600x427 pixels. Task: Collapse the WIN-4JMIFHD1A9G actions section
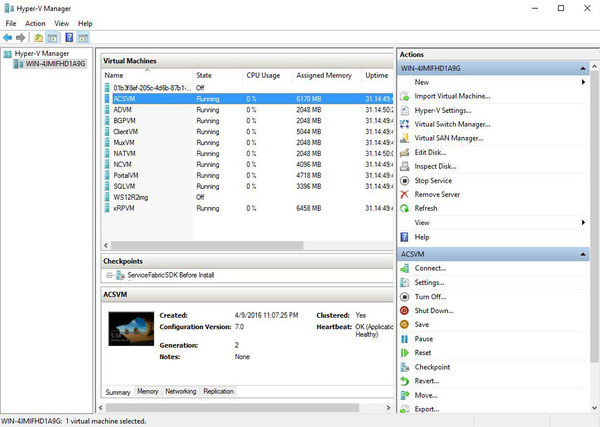click(x=583, y=68)
